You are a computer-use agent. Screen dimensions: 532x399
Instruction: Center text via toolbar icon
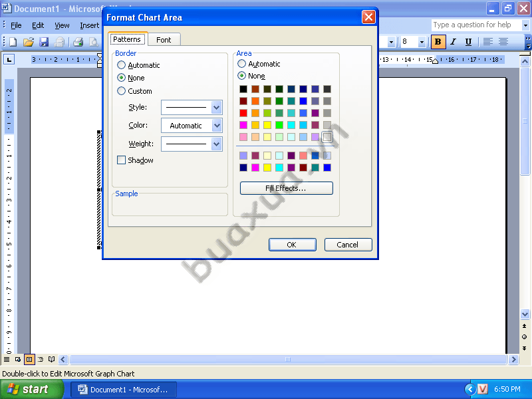[x=503, y=42]
